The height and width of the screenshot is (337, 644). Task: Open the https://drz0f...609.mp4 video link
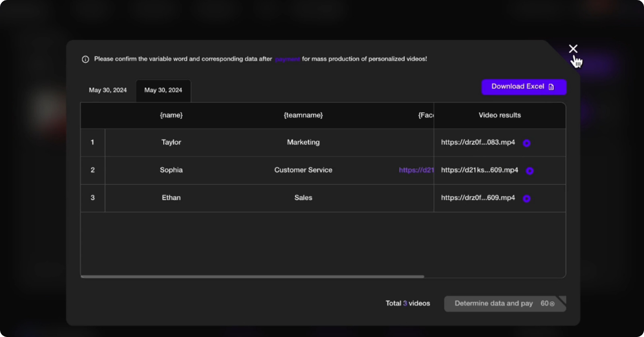478,198
